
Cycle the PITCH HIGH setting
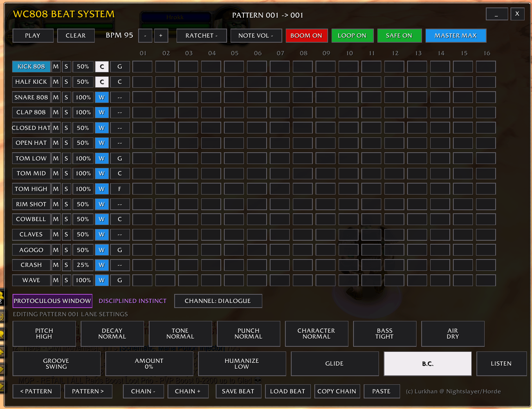(x=44, y=334)
